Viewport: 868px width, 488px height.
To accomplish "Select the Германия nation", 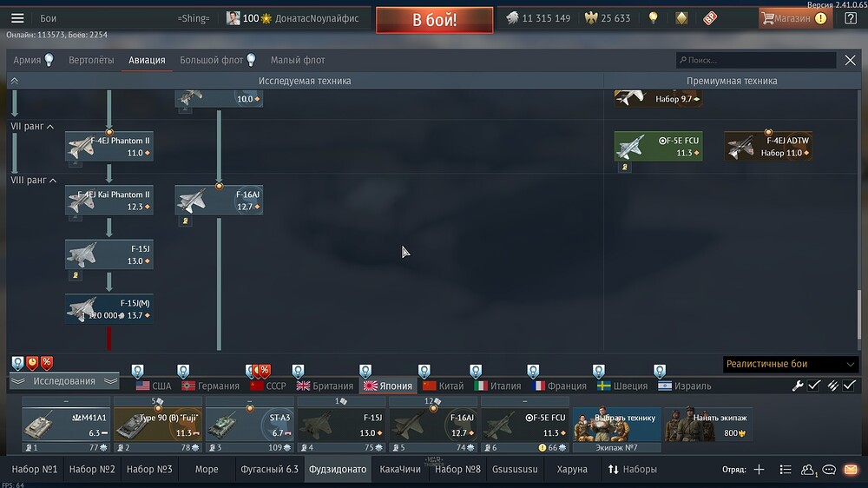I will [x=210, y=386].
